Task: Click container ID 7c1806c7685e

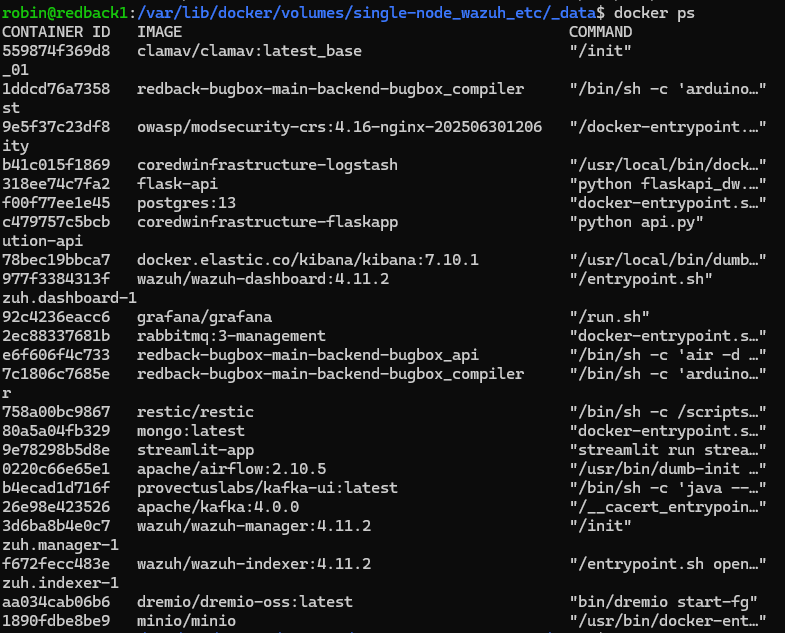Action: click(x=56, y=375)
